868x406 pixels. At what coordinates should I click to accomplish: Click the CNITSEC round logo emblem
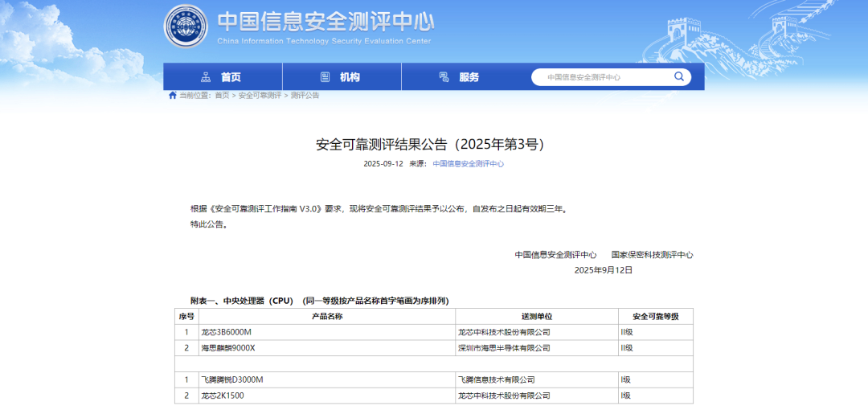[186, 26]
